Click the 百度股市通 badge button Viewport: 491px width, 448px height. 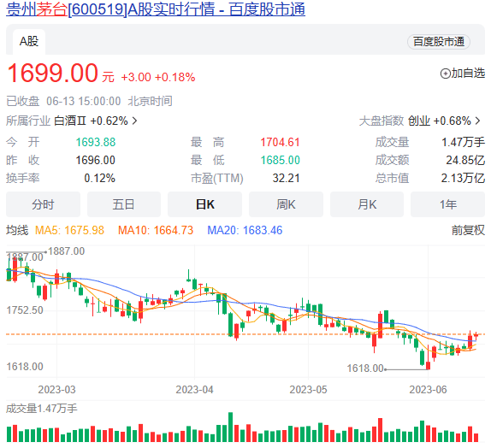[x=438, y=42]
